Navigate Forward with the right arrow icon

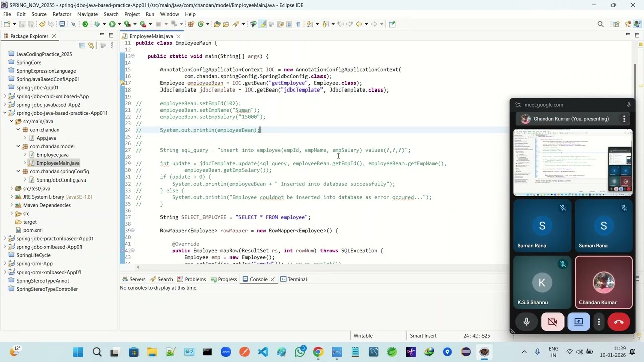(374, 24)
